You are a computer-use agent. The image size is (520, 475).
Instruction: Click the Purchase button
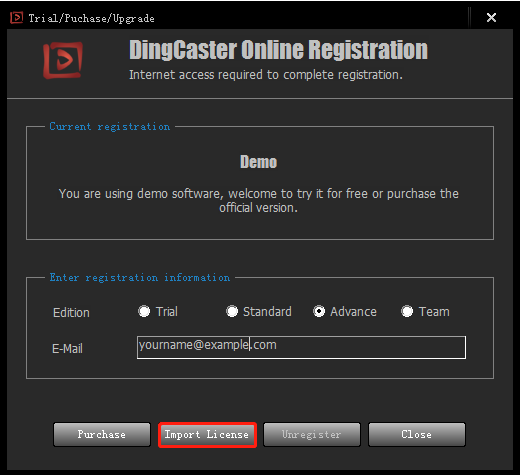click(x=102, y=434)
